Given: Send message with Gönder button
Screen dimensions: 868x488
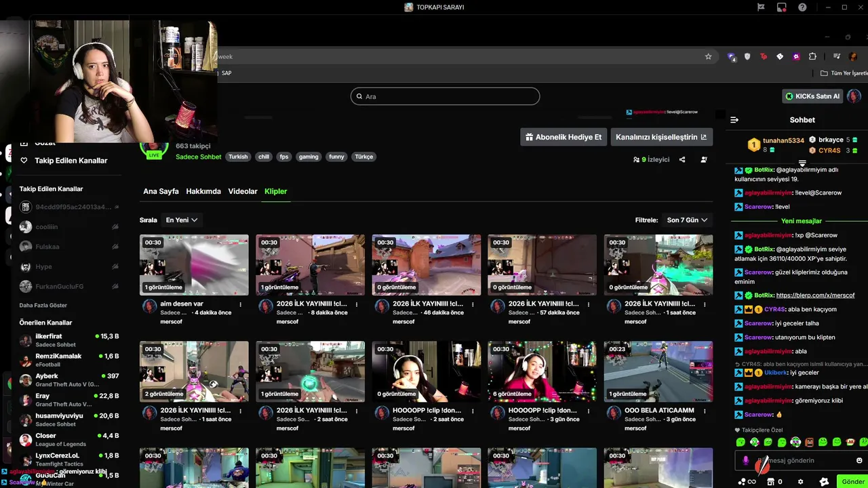Looking at the screenshot, I should click(852, 482).
